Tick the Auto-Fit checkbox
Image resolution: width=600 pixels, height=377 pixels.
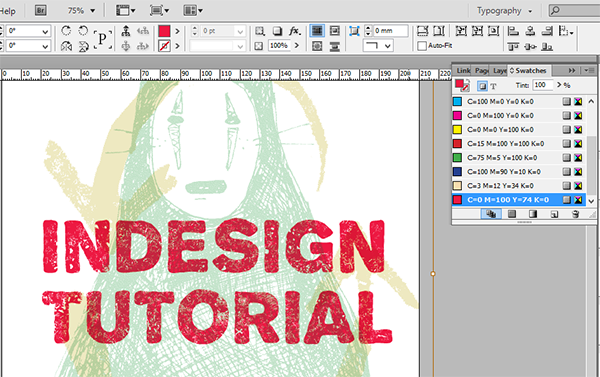422,46
